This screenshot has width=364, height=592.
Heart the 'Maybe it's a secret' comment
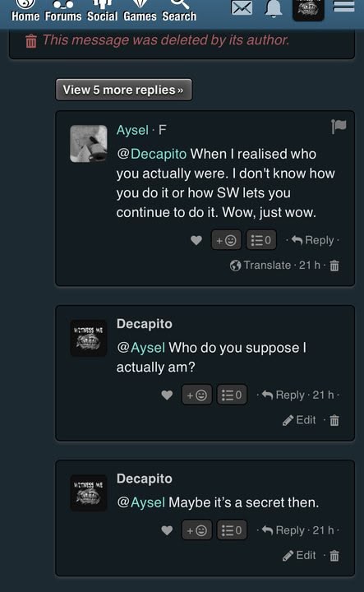(167, 530)
